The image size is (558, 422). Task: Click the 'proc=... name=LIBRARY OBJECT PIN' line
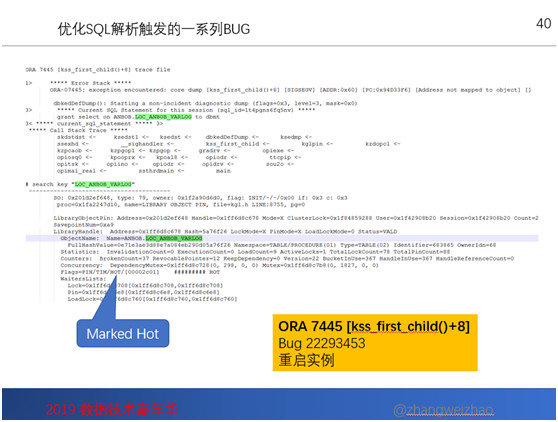click(181, 205)
